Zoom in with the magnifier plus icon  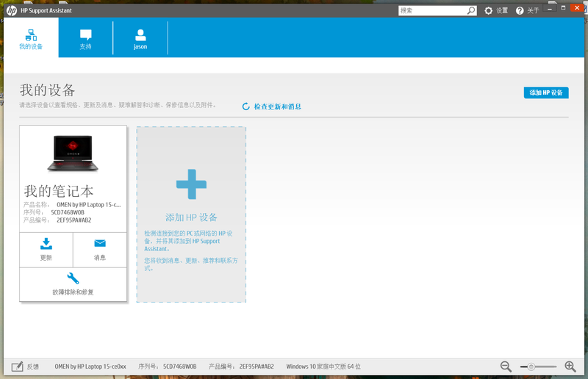(x=570, y=367)
